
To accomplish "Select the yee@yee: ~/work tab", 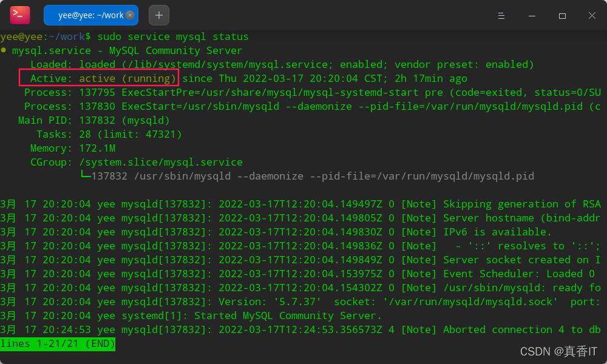I will click(x=91, y=15).
